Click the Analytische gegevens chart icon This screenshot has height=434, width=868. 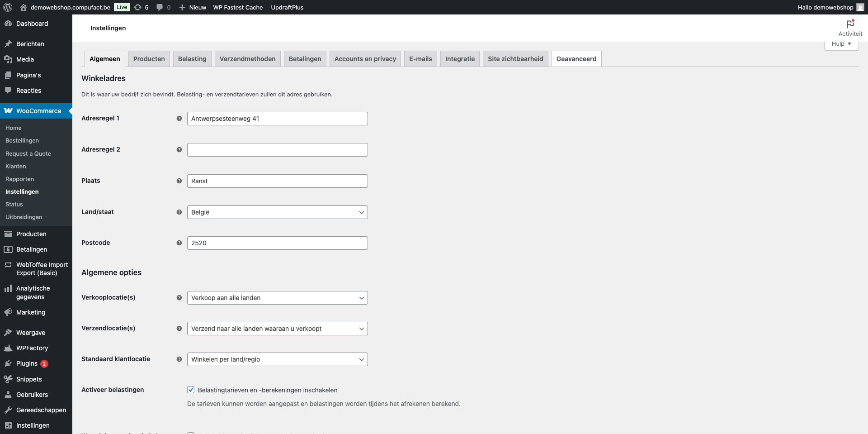(x=8, y=288)
